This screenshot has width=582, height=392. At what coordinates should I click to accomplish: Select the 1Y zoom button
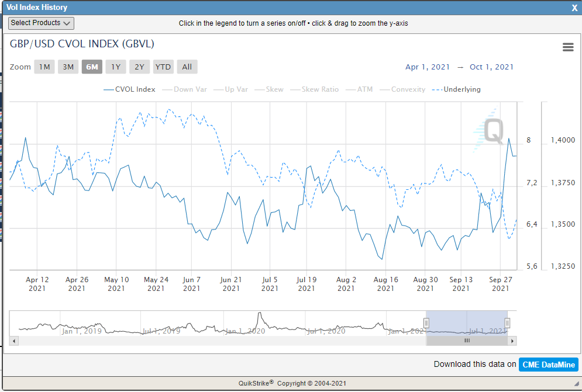point(116,67)
